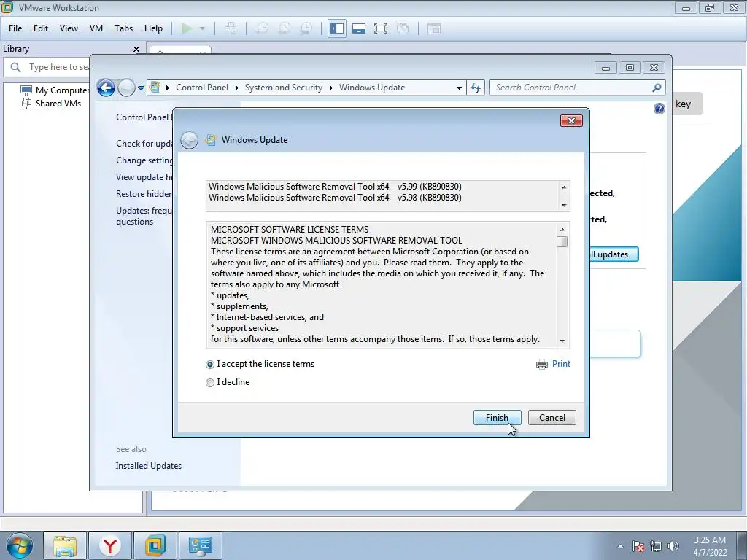747x560 pixels.
Task: Open the VM menu
Action: coord(96,28)
